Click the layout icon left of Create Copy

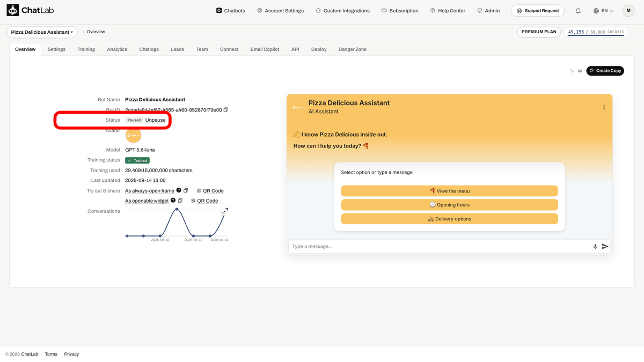coord(580,71)
